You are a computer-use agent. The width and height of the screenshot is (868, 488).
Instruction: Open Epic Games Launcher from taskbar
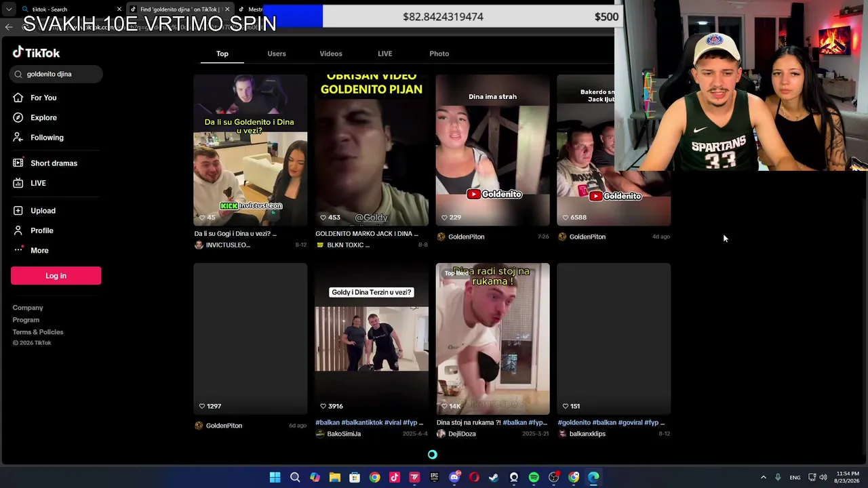click(x=435, y=477)
